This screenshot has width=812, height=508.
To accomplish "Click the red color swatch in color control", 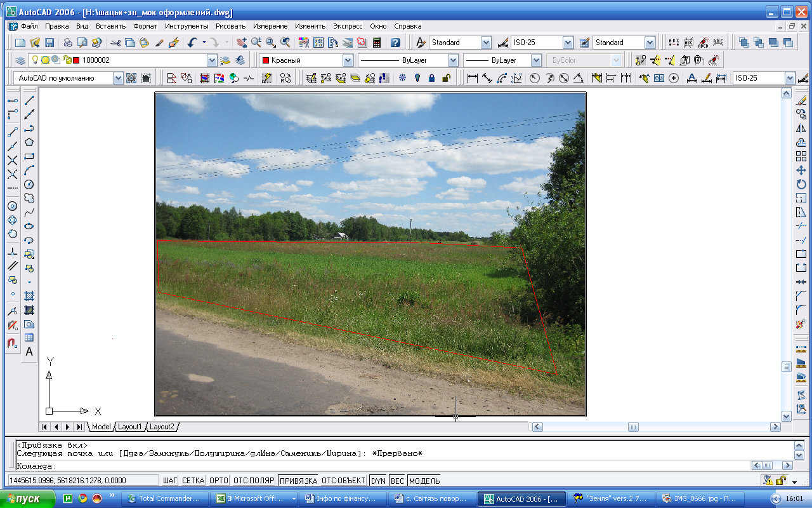I will click(x=265, y=60).
